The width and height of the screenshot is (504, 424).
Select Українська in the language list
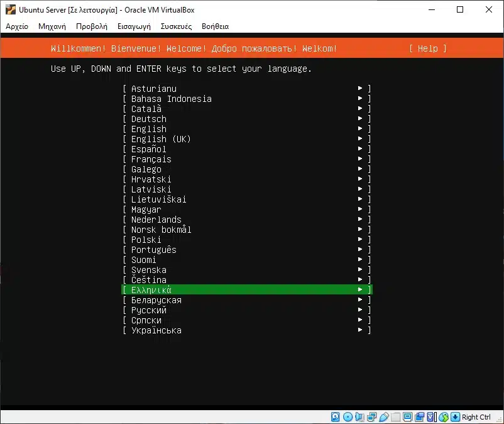coord(247,330)
